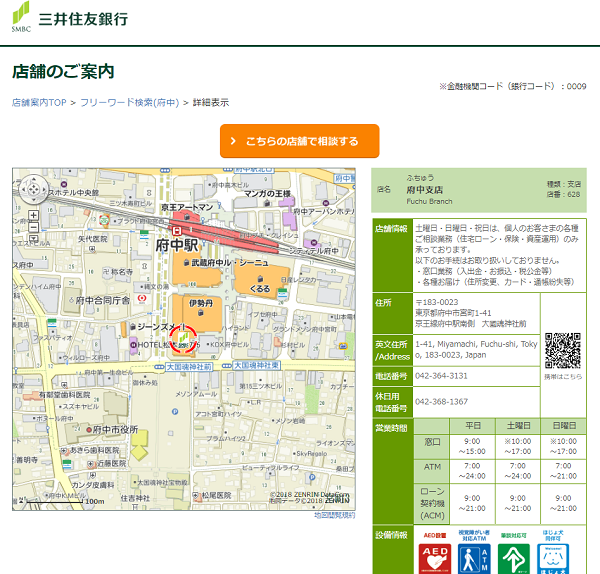The image size is (600, 574).
Task: Click the Sunday ATM hours 7:00~21:00
Action: point(563,471)
